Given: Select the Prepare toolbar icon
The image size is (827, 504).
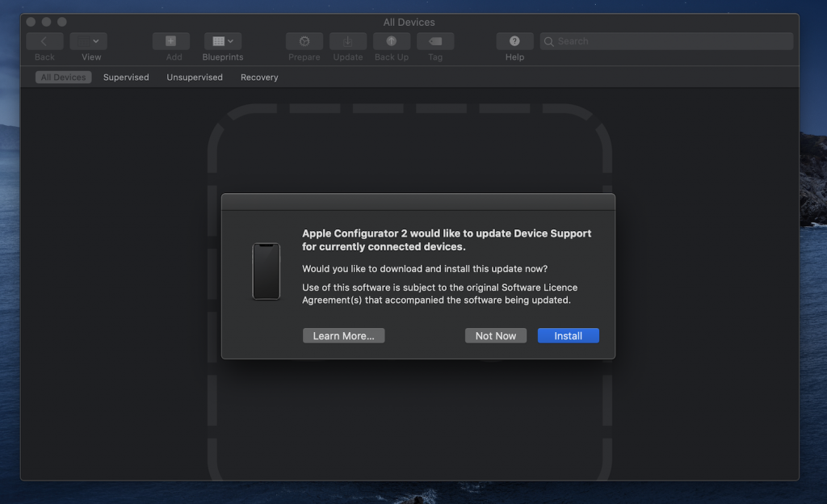Looking at the screenshot, I should 304,40.
